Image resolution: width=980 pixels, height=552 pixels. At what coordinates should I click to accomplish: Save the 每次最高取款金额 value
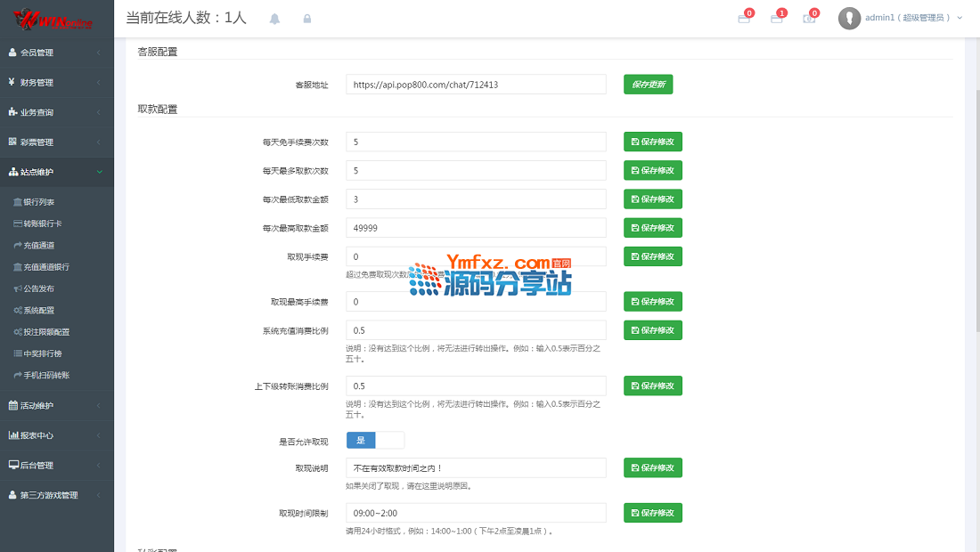tap(652, 228)
